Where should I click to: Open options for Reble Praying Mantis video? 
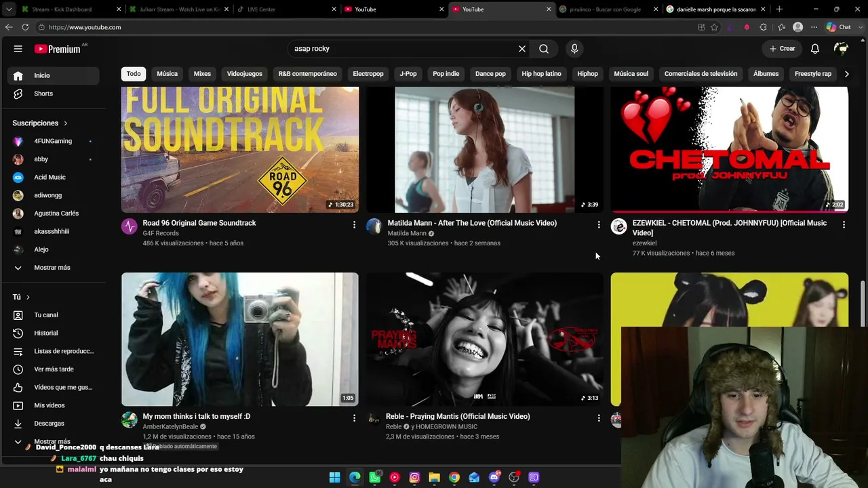coord(599,418)
